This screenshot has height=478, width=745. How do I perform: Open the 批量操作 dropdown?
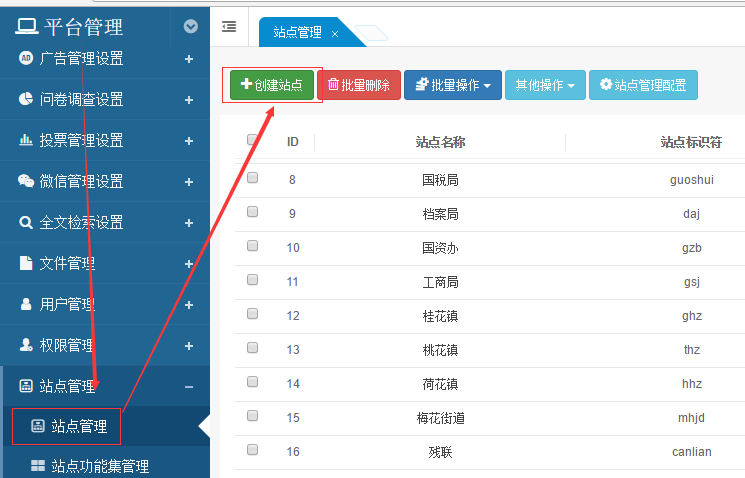click(x=452, y=85)
